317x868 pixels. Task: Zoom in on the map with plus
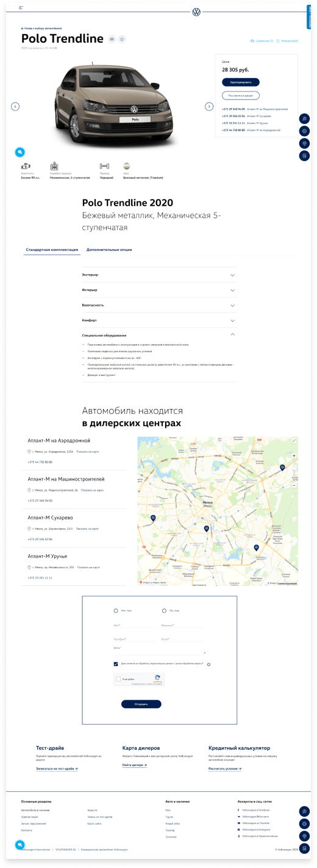[294, 456]
